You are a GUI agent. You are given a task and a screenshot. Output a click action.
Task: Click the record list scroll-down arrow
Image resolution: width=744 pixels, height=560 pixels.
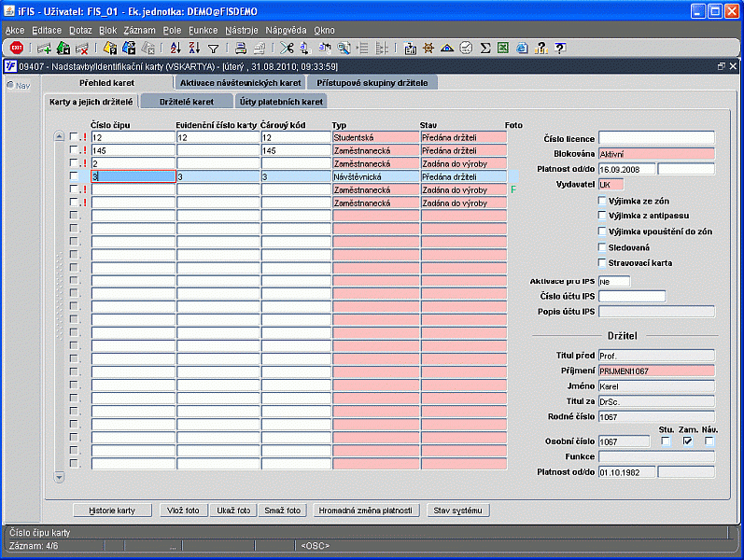(59, 477)
